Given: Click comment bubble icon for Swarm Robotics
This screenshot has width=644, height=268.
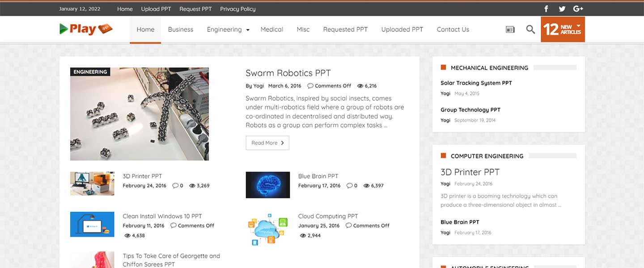Looking at the screenshot, I should pos(310,86).
